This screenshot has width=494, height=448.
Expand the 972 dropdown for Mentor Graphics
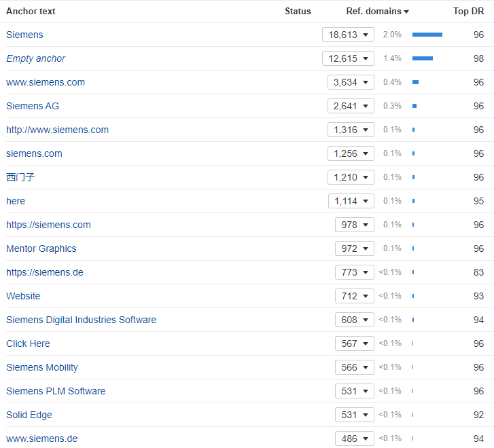pyautogui.click(x=354, y=248)
